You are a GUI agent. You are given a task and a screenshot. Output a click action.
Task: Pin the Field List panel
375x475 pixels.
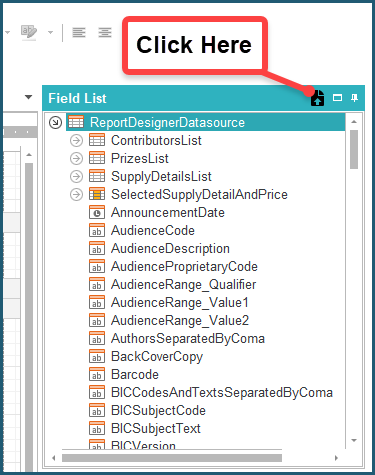[354, 98]
